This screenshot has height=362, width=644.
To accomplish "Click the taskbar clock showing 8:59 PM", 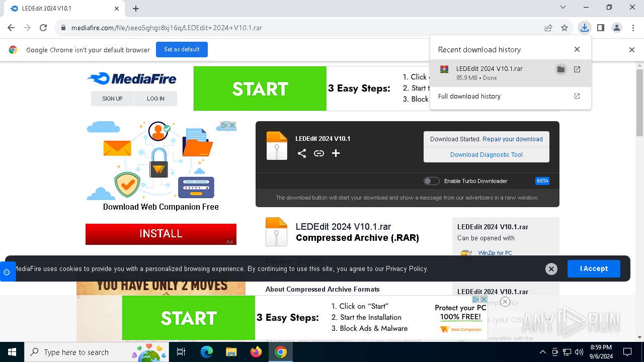I will [x=601, y=352].
